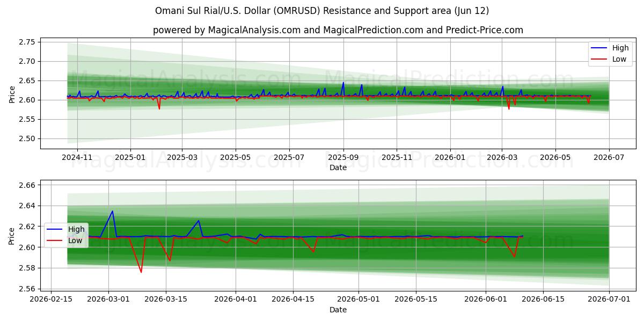
Task: Click the '2.62' price tick on bottom chart
Action: [x=28, y=226]
